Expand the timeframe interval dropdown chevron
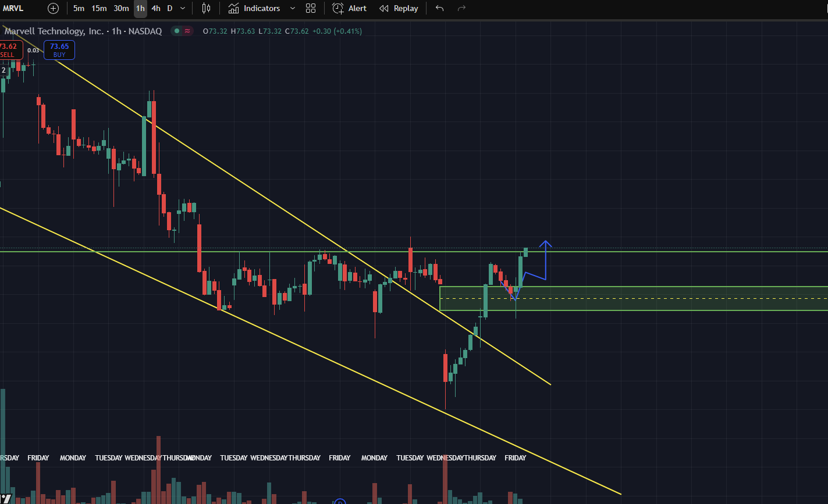 pyautogui.click(x=183, y=8)
